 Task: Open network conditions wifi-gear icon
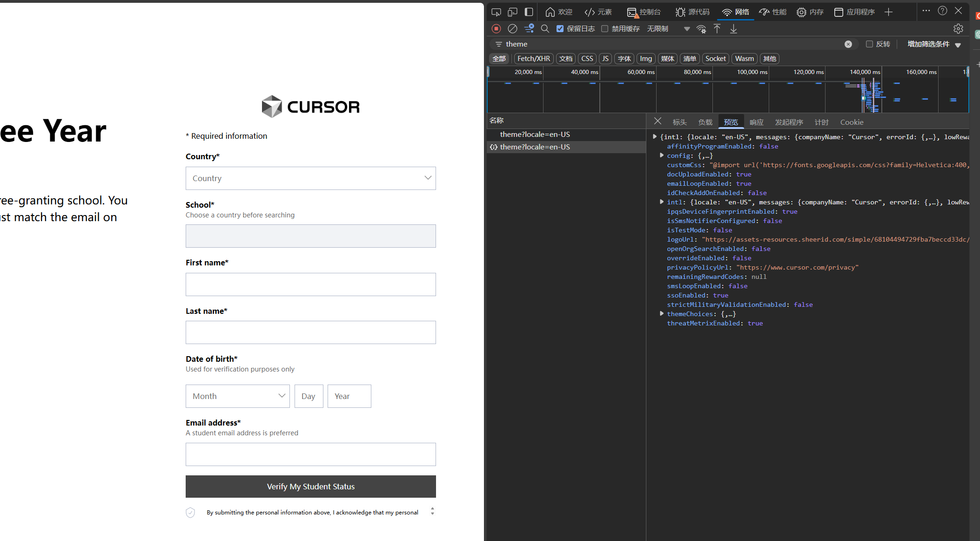(x=701, y=29)
